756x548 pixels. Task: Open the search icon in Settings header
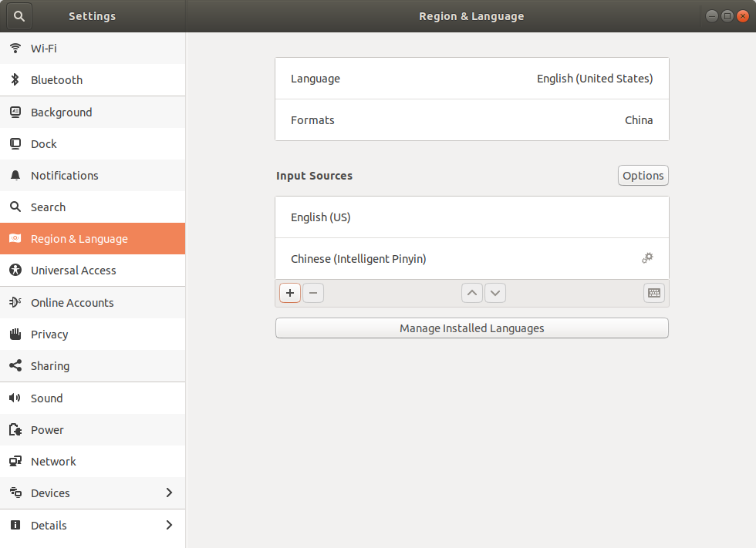[x=19, y=16]
